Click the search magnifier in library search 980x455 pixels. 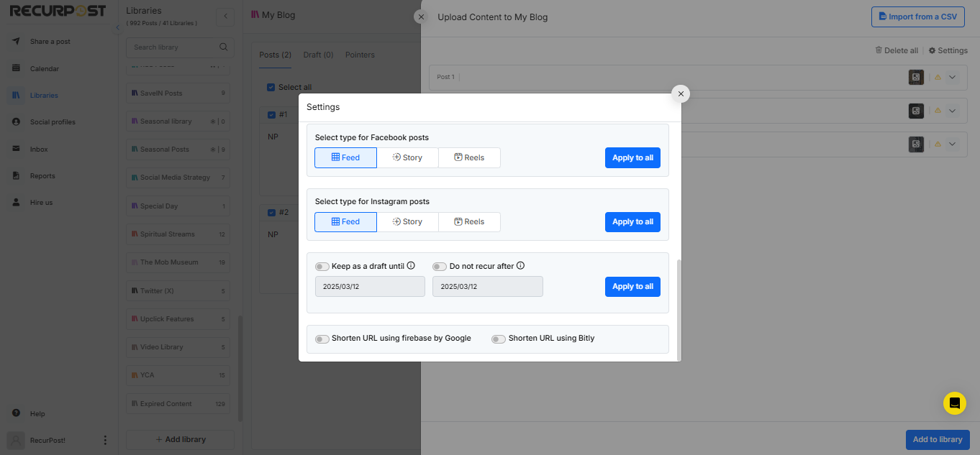click(x=224, y=47)
